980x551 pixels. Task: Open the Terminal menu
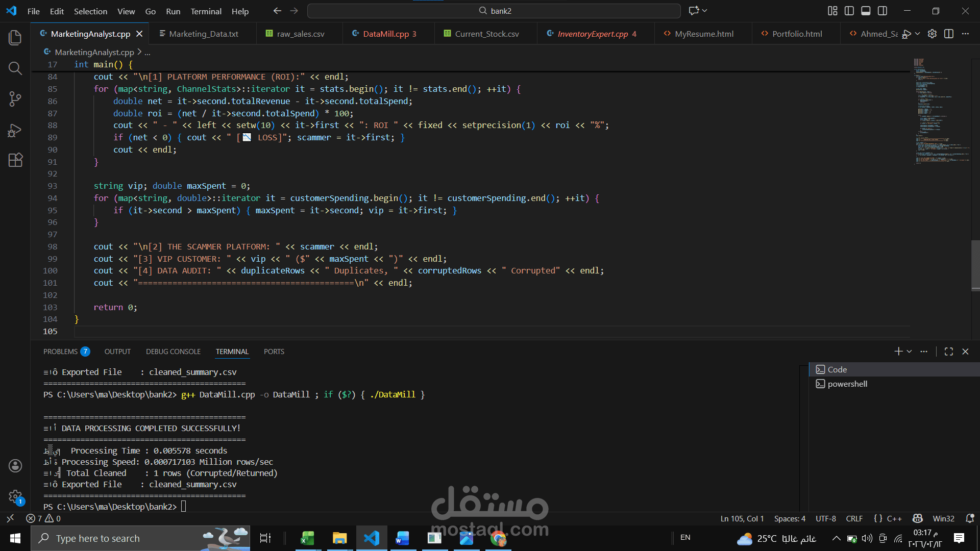(206, 11)
